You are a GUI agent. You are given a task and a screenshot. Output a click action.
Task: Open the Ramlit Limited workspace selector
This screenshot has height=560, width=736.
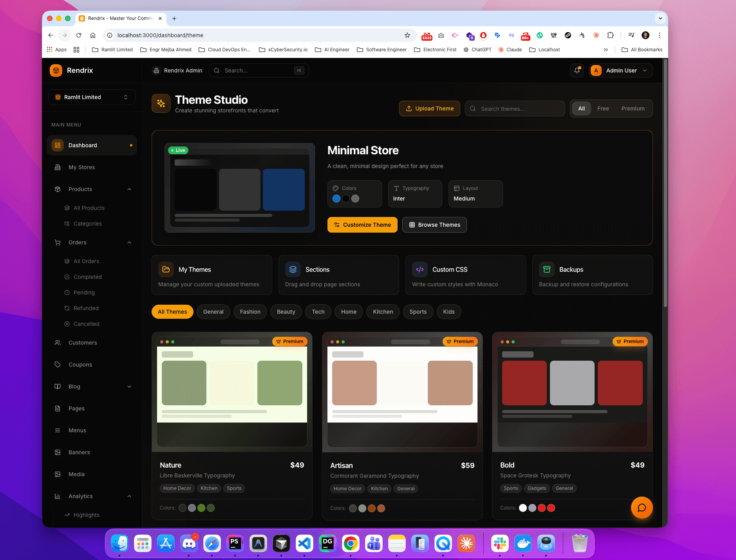pyautogui.click(x=91, y=97)
